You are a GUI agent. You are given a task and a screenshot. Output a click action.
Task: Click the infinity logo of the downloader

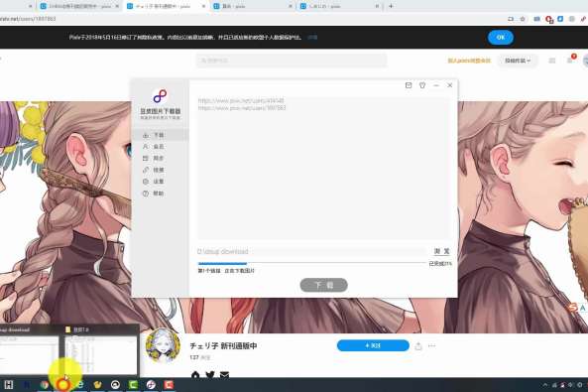point(160,96)
